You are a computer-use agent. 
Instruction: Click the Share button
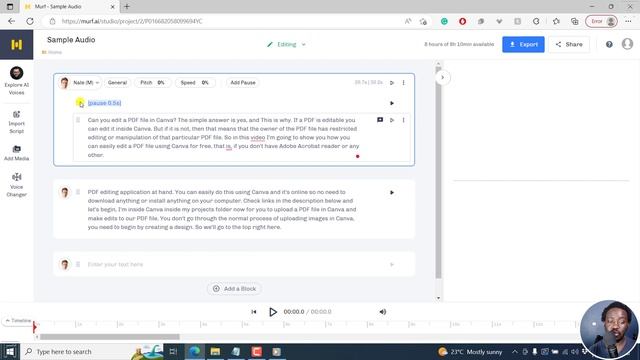click(x=569, y=44)
